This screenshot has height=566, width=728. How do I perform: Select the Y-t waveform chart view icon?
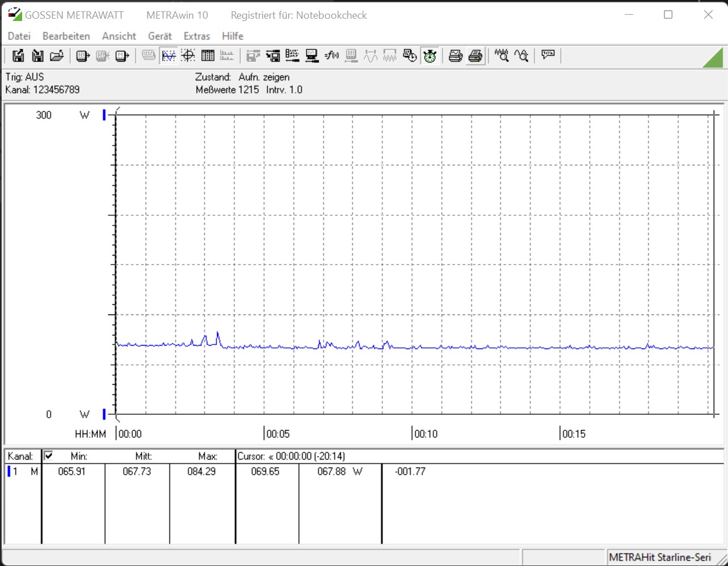click(168, 56)
